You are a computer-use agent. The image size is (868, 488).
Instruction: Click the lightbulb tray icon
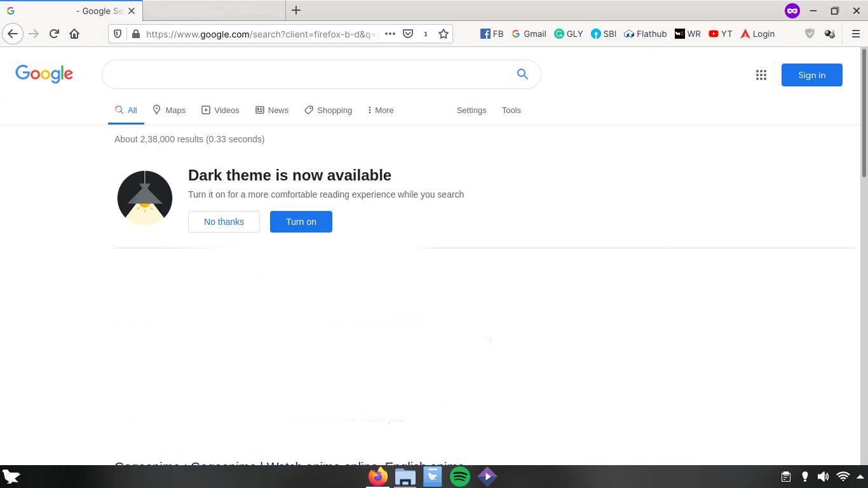coord(804,477)
